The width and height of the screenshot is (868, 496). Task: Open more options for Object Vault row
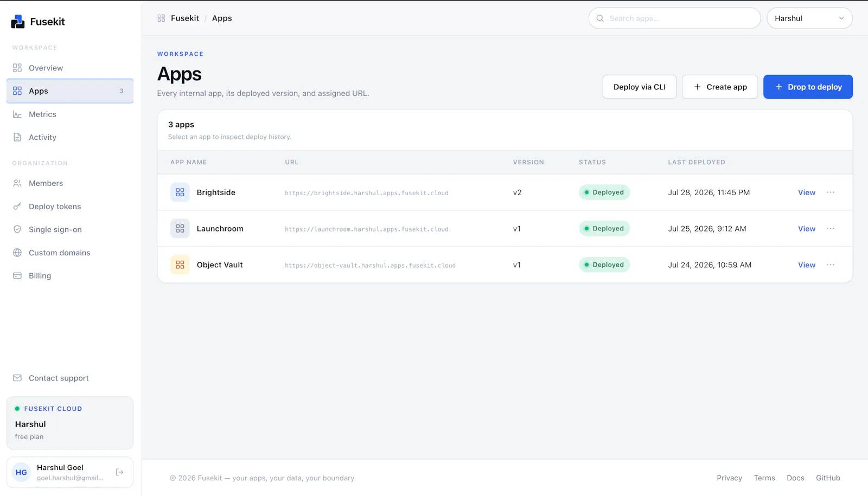pos(831,265)
